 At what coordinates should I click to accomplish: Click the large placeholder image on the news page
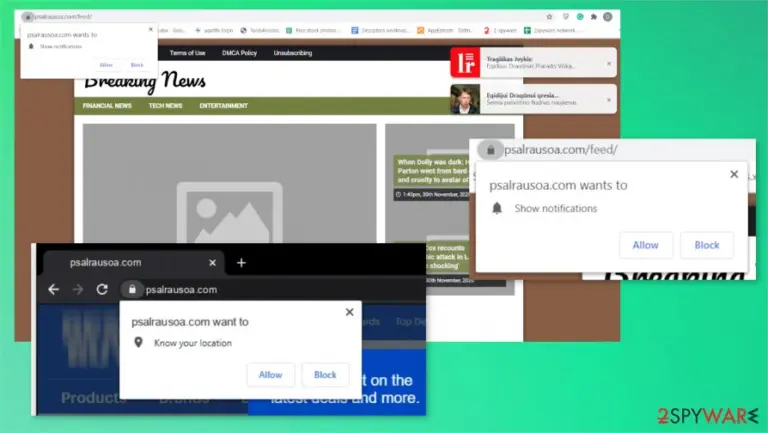point(230,184)
